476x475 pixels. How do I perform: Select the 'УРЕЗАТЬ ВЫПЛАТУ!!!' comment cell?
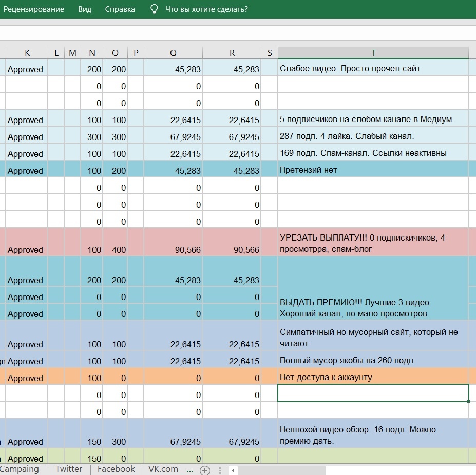coord(373,242)
